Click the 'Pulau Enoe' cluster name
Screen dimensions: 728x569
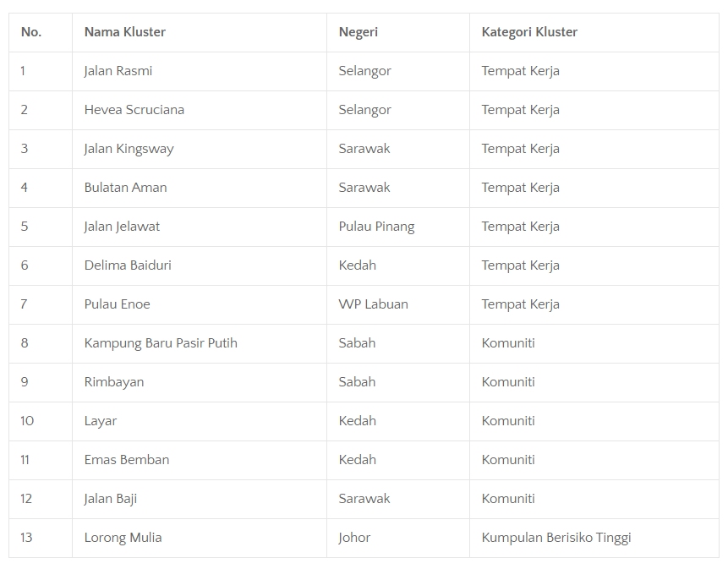[x=118, y=304]
